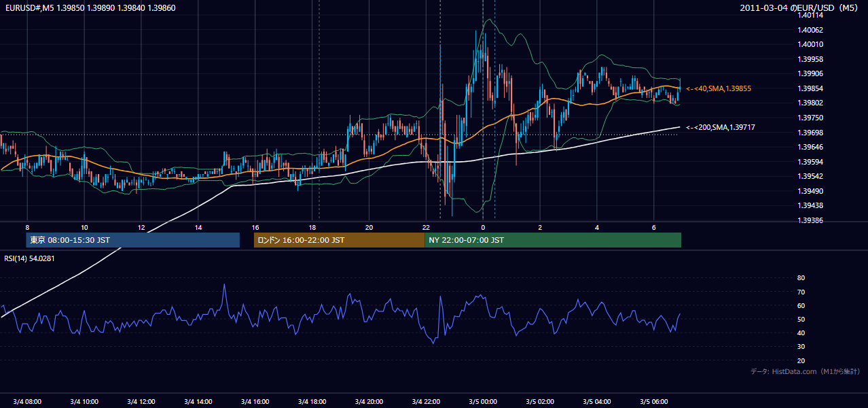Viewport: 868px width, 408px height.
Task: Click the 2011-03-04 EUR/USD (M5) chart heading
Action: click(799, 7)
